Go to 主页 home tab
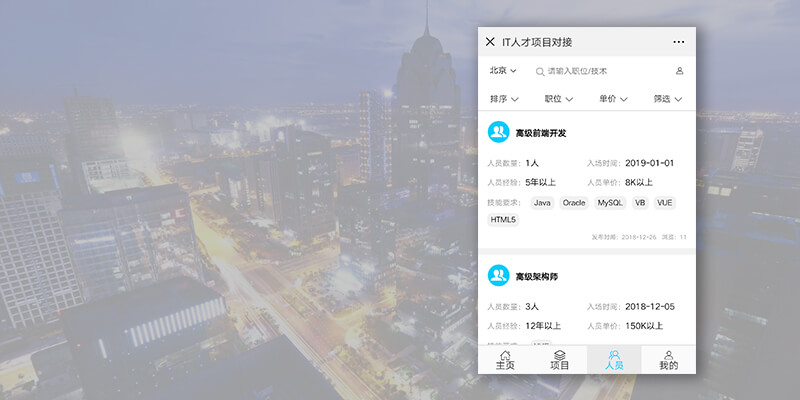 (x=505, y=360)
